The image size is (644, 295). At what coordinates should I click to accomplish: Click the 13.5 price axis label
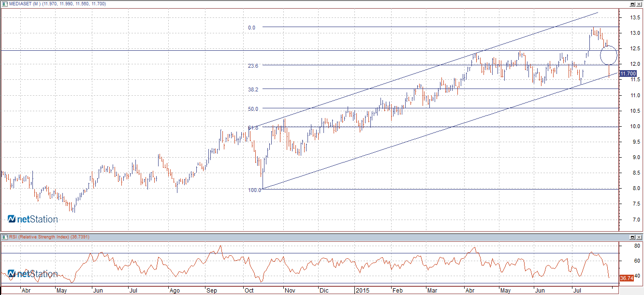635,18
